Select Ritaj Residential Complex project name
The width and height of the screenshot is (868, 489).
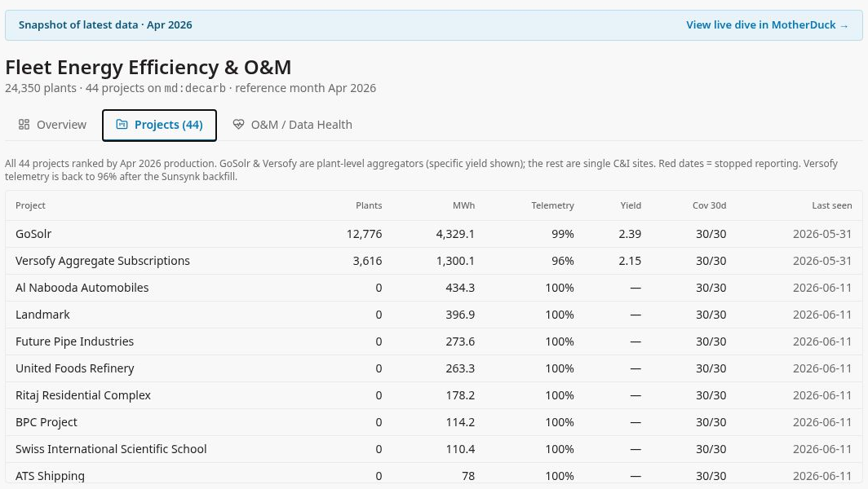click(83, 395)
